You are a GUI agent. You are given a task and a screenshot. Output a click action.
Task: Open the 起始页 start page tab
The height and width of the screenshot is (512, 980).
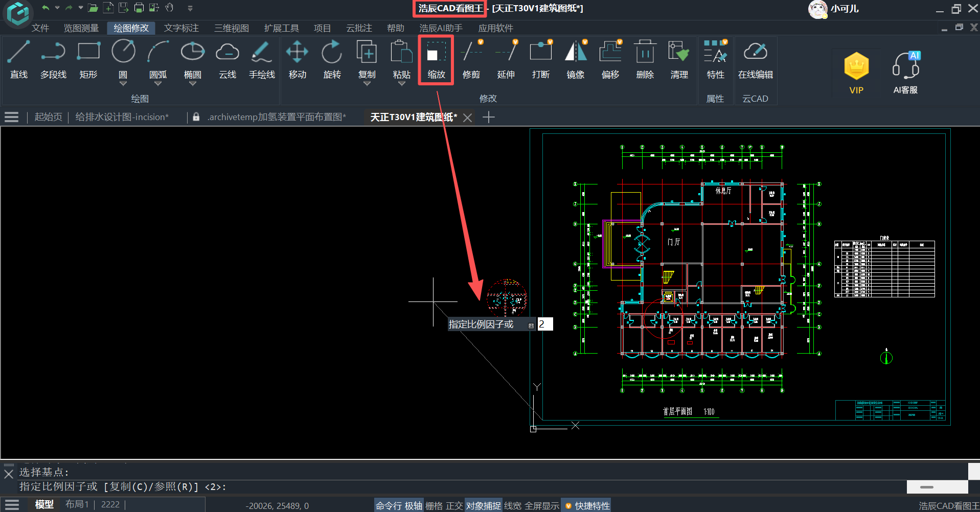(48, 117)
